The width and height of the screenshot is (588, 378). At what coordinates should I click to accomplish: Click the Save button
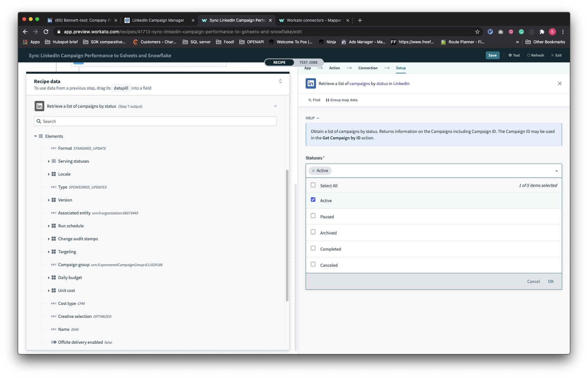(x=492, y=55)
